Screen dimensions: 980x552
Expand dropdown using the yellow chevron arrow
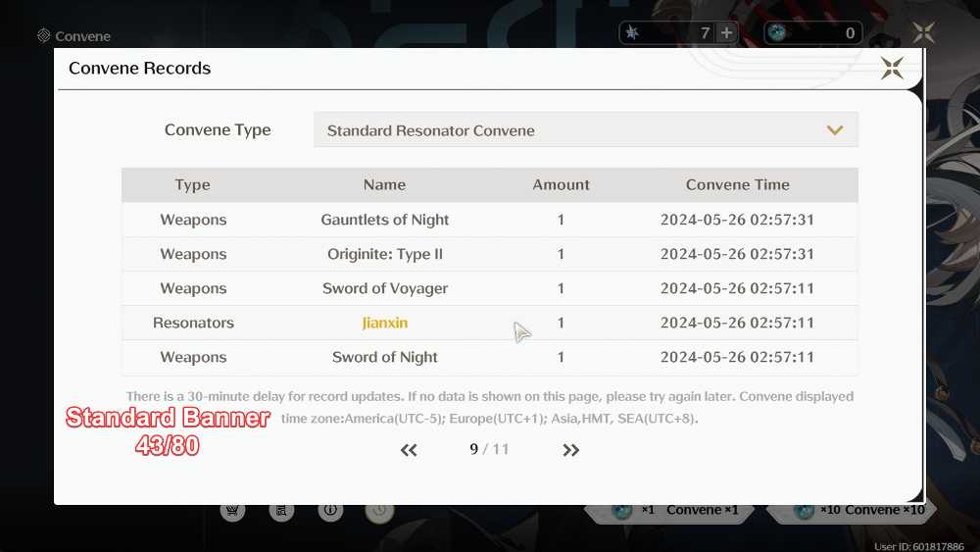pos(835,130)
